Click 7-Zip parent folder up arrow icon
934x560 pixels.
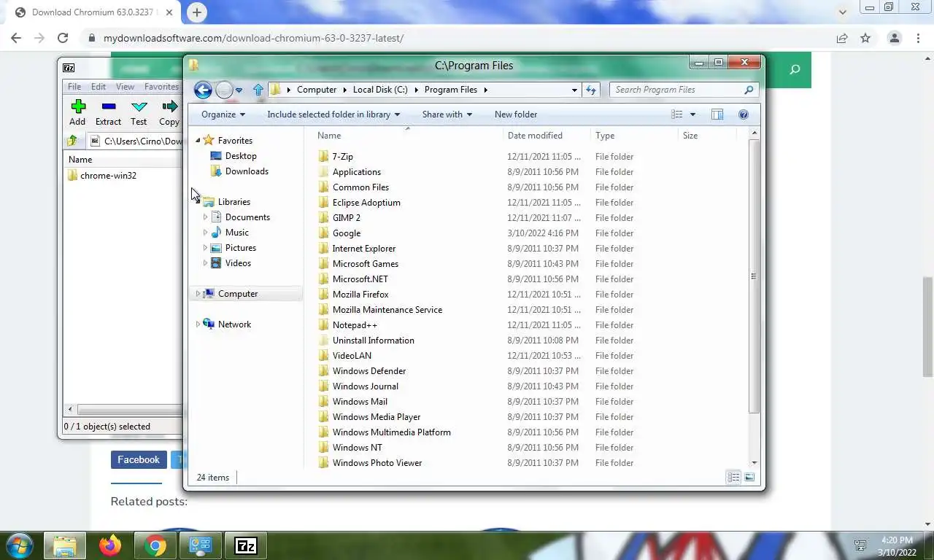tap(72, 141)
